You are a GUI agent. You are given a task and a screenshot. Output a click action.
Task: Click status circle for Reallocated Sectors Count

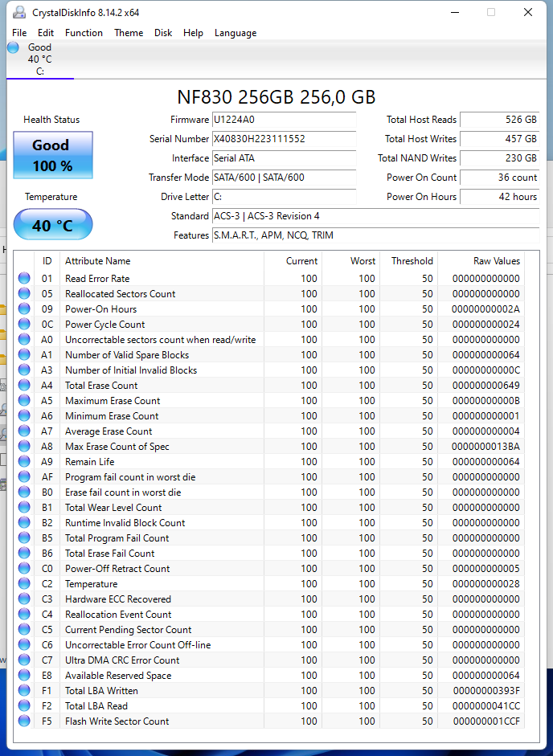24,293
